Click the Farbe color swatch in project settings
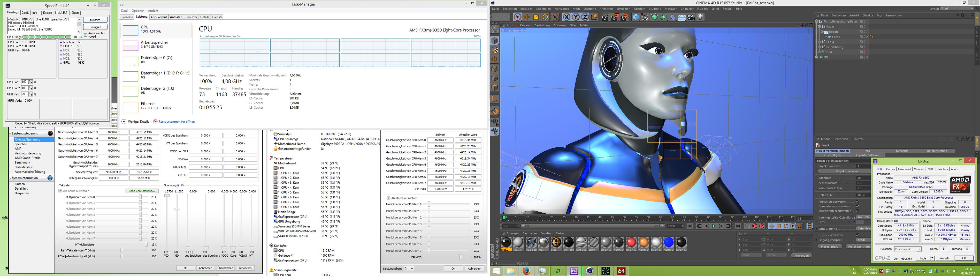 pyautogui.click(x=860, y=222)
